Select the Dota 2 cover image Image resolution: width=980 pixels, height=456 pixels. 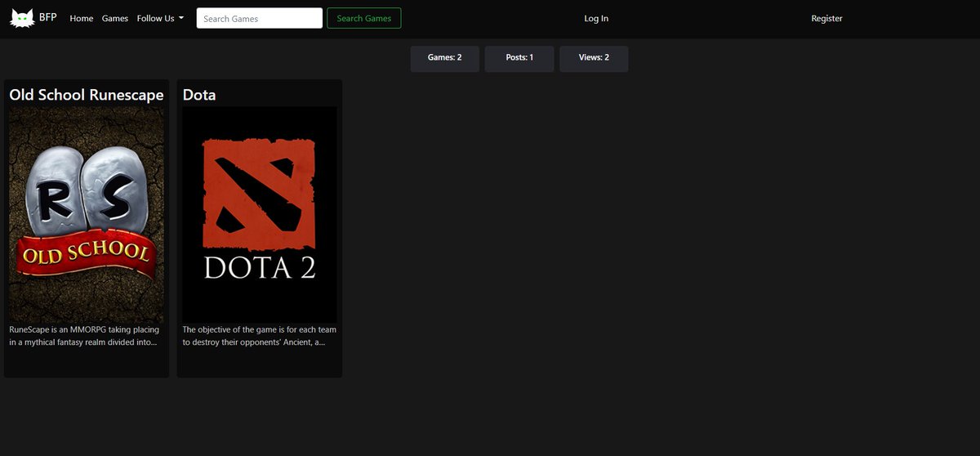pos(260,214)
